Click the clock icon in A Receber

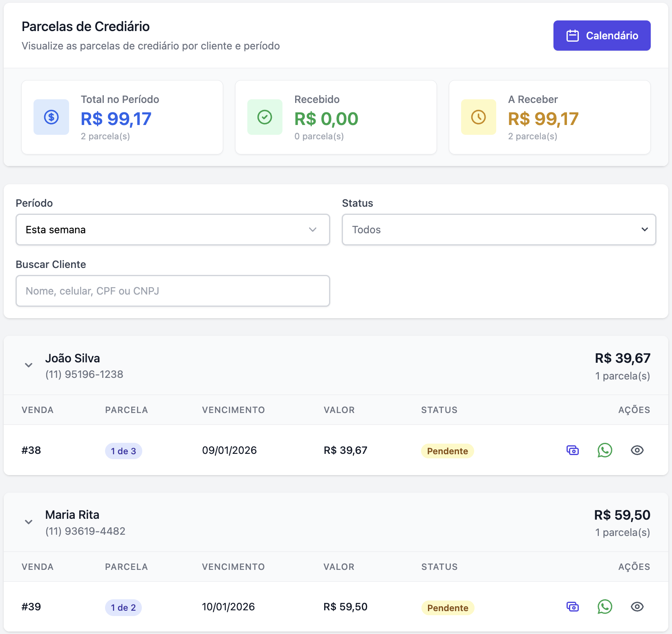[x=478, y=117]
